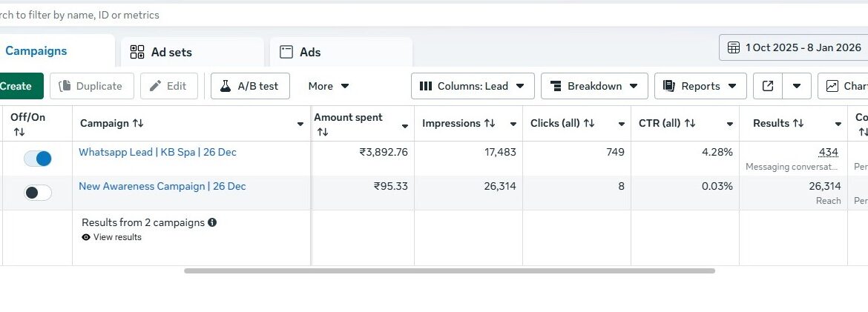Viewport: 868px width, 312px height.
Task: Click the columns icon in Columns: Lead
Action: click(x=426, y=86)
